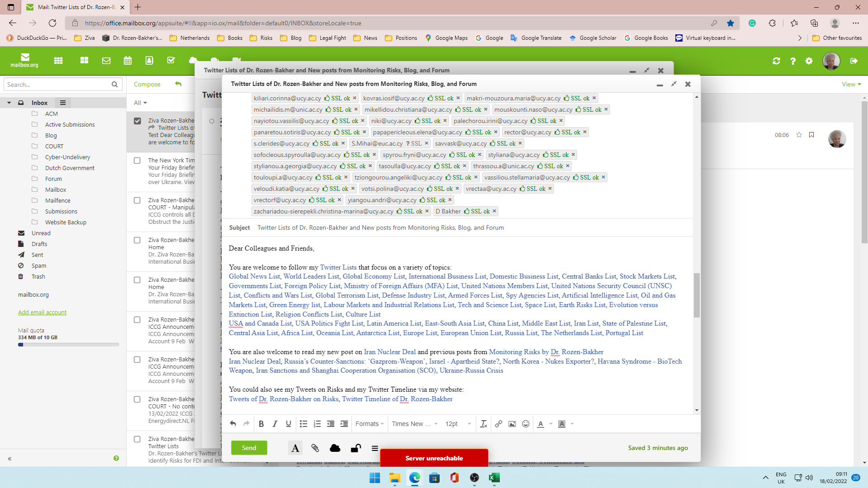868x488 pixels.
Task: Apply the text color A swatch
Action: (541, 424)
